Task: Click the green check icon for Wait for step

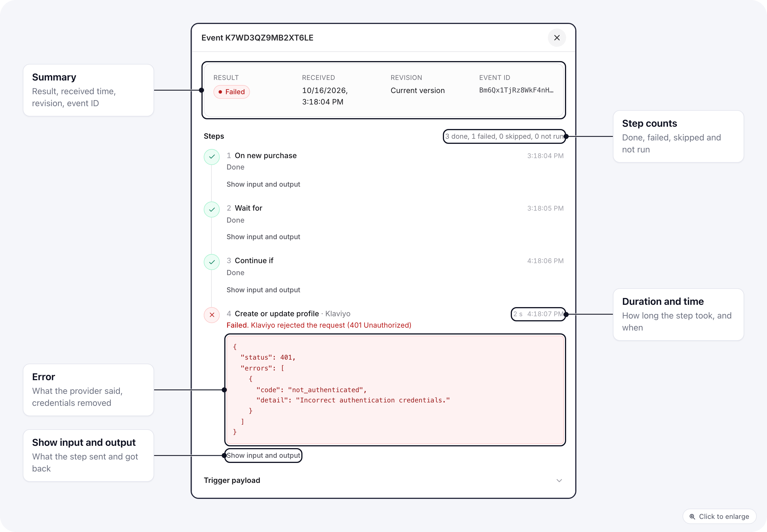Action: pyautogui.click(x=211, y=209)
